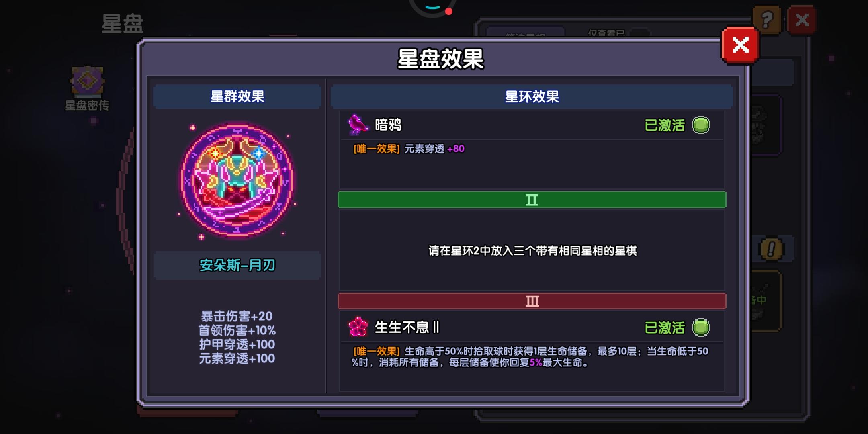Click the 安朵斯-月刃 name label
This screenshot has height=434, width=868.
(x=237, y=265)
